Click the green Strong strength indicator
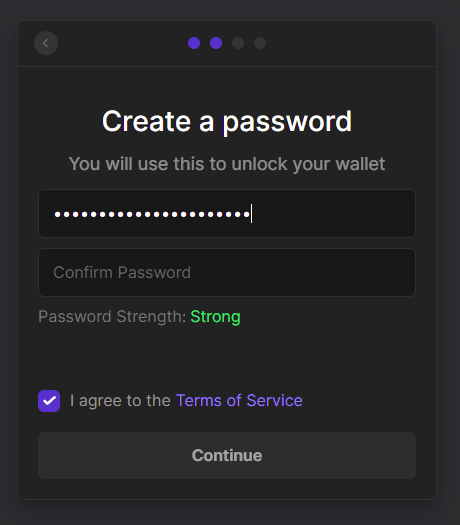The height and width of the screenshot is (525, 460). point(215,317)
